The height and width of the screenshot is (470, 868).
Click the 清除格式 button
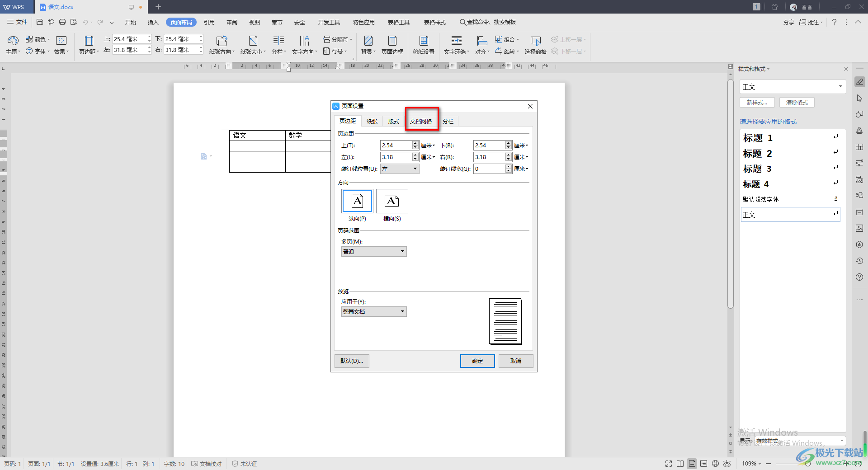coord(797,103)
